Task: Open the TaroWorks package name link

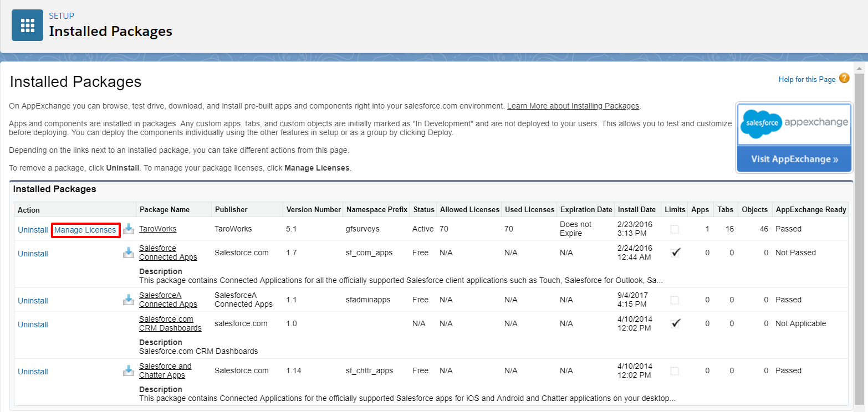Action: pos(158,229)
